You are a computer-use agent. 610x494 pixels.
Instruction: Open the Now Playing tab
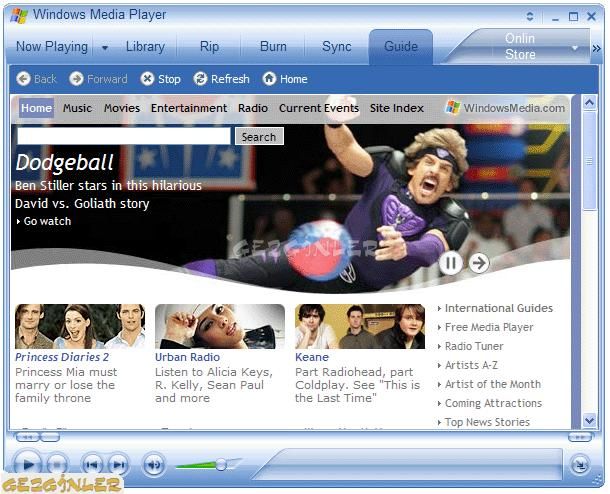[x=52, y=47]
